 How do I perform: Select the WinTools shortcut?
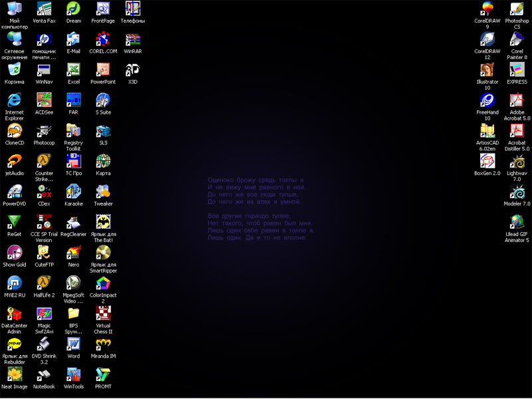pyautogui.click(x=73, y=375)
